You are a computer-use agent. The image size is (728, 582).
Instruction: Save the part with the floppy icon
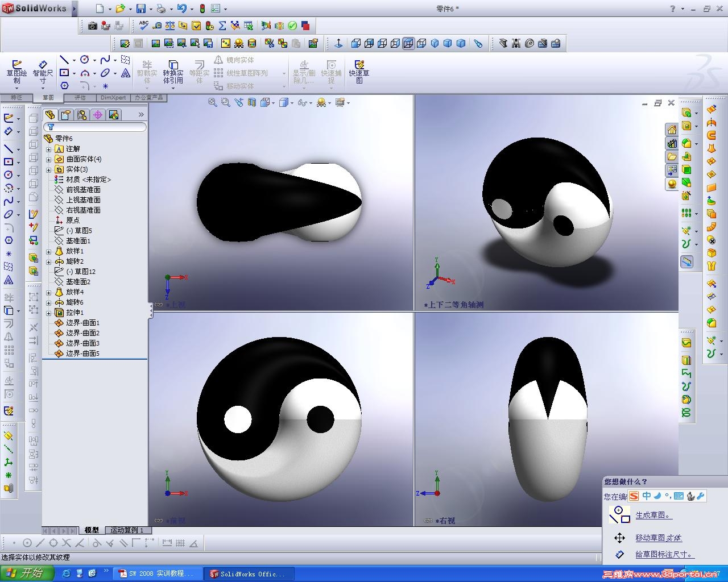click(141, 9)
